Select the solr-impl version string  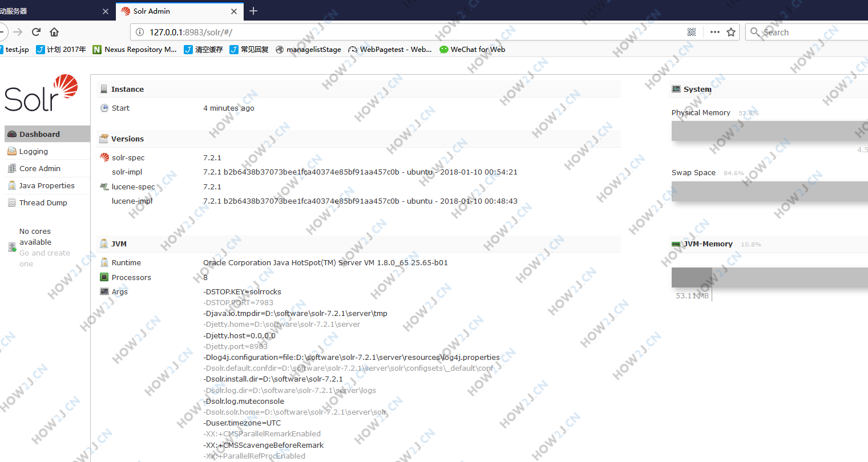pos(360,172)
